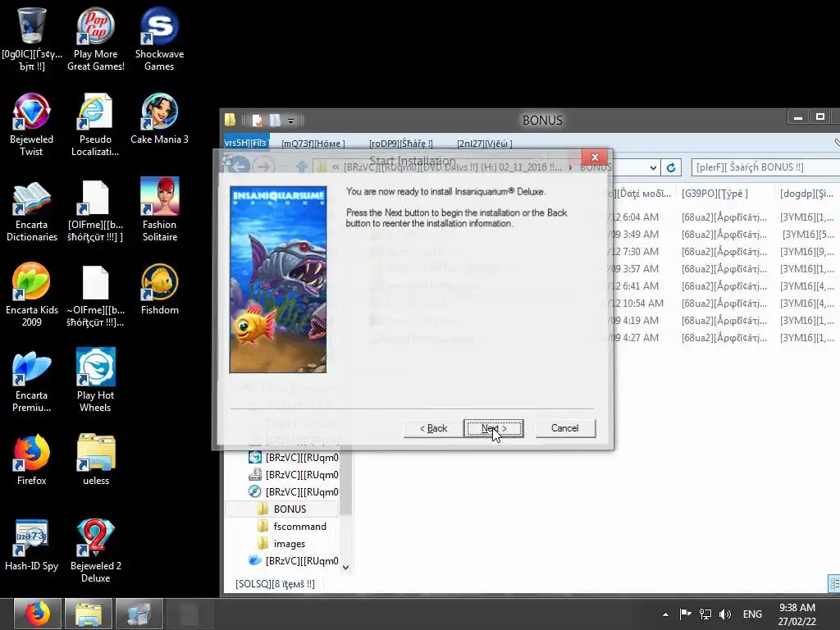Click the Search BONUS input field

click(766, 167)
